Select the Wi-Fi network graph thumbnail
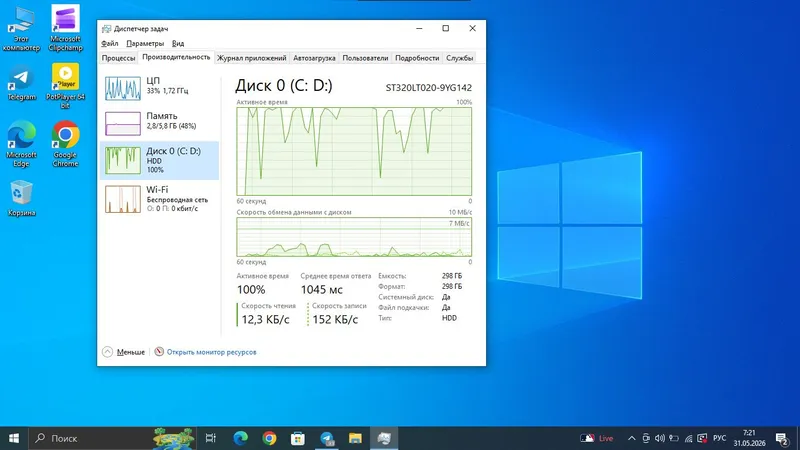This screenshot has width=800, height=450. click(123, 199)
